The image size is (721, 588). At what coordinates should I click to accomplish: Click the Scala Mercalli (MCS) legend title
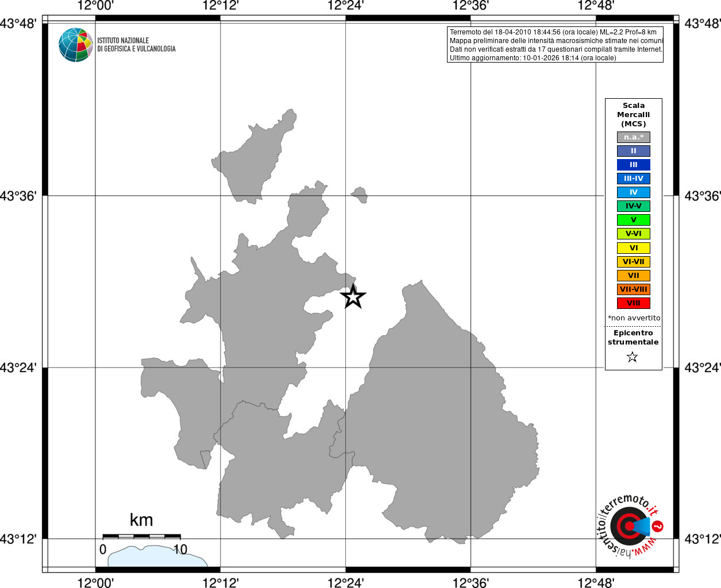(634, 115)
